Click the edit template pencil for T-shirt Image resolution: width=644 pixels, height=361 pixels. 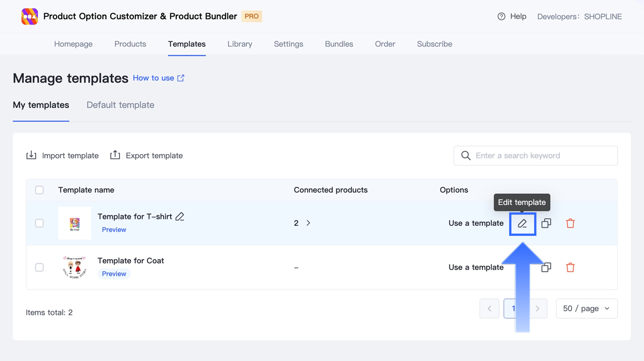coord(522,224)
